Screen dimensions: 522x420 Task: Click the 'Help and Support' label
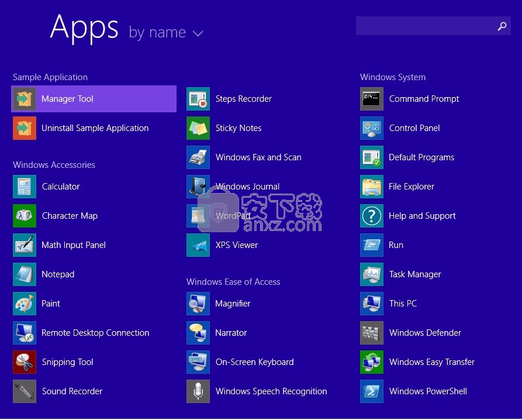pos(423,216)
